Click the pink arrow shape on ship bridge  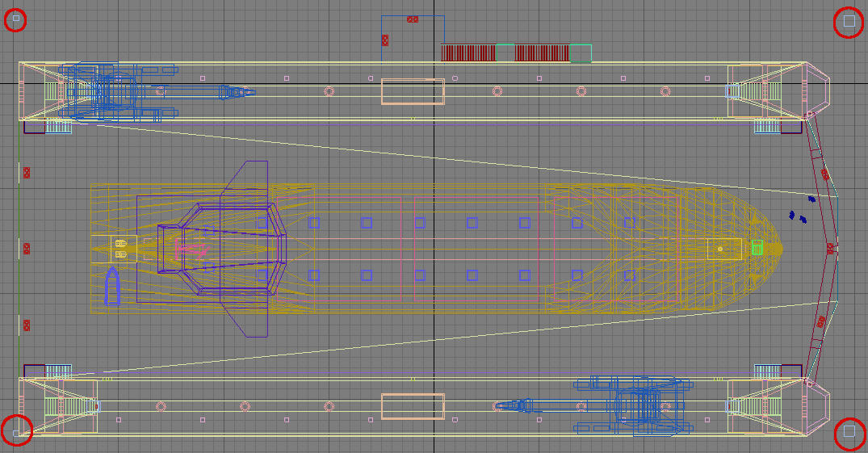click(191, 249)
